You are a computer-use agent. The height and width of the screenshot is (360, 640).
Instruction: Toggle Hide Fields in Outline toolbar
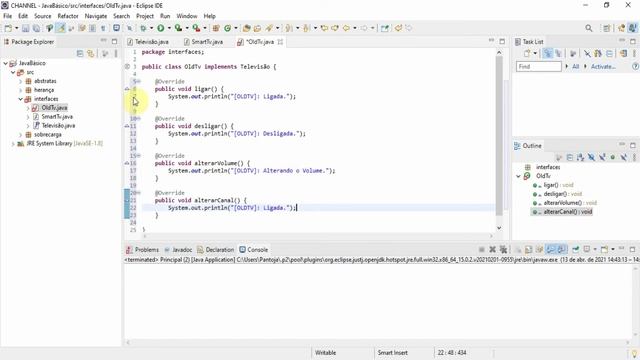(591, 157)
